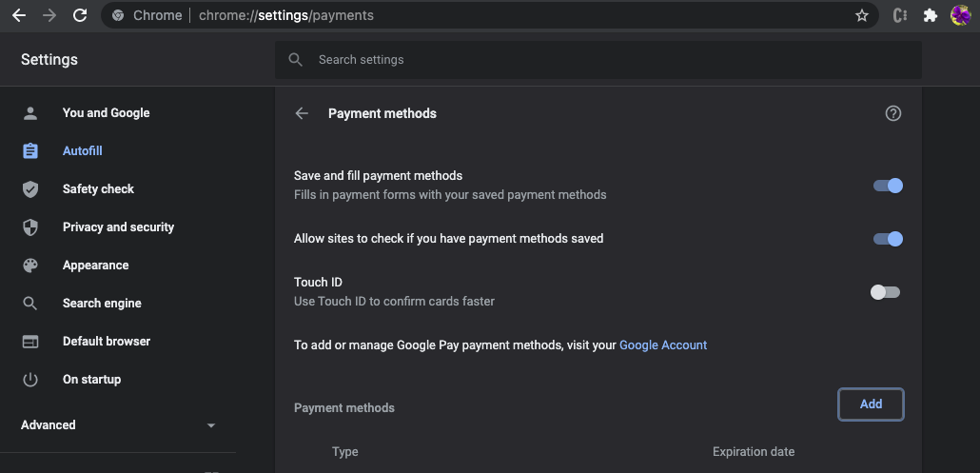
Task: Click the Safety check shield icon
Action: 30,189
